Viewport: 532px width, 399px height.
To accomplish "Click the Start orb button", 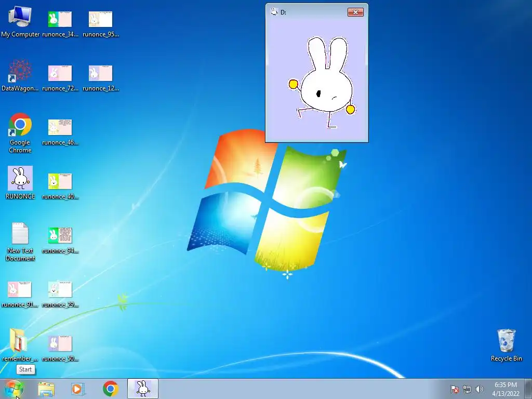I will coord(14,389).
